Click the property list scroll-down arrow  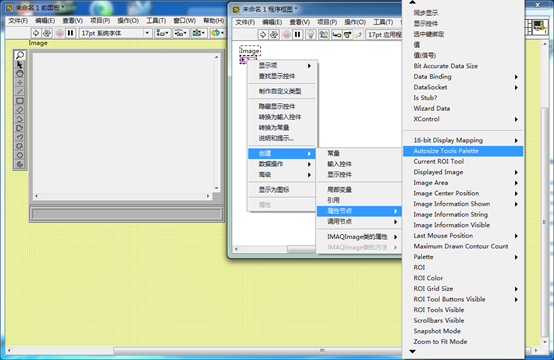point(412,352)
